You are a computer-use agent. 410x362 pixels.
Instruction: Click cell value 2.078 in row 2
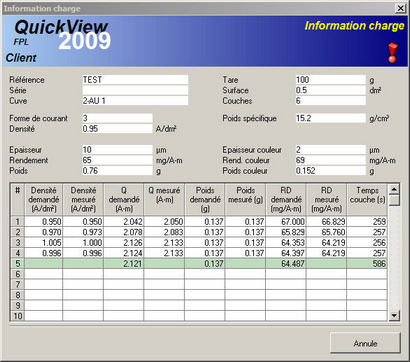pyautogui.click(x=124, y=232)
